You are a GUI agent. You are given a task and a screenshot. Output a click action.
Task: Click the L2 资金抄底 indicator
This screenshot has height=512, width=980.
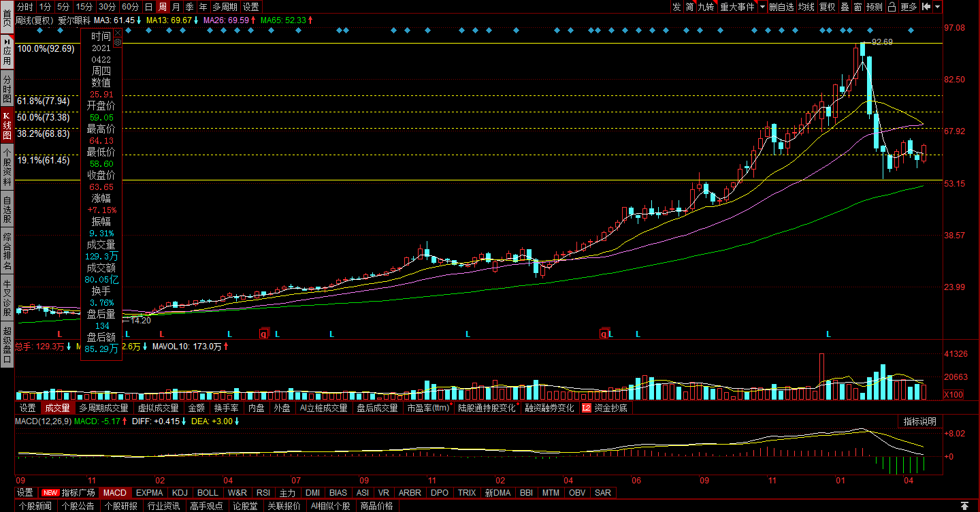click(x=604, y=409)
